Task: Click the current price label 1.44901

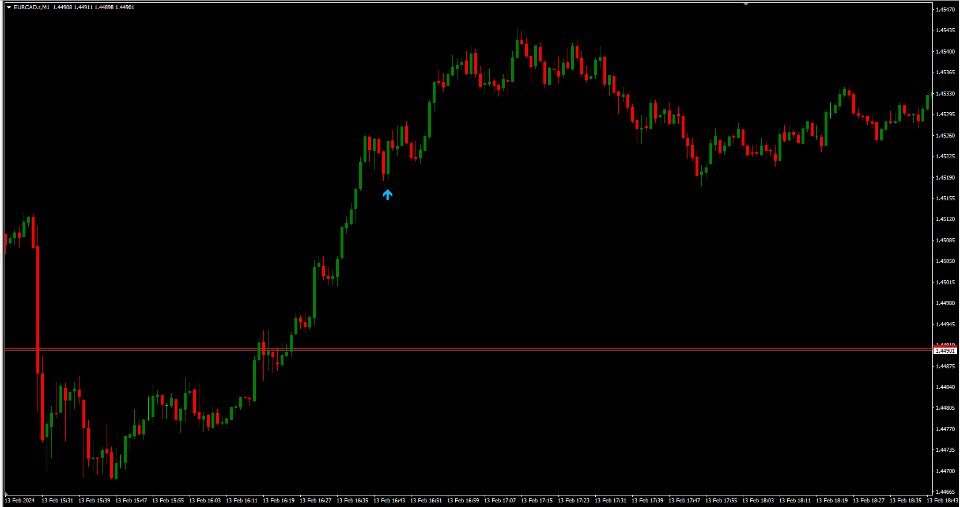Action: point(945,351)
